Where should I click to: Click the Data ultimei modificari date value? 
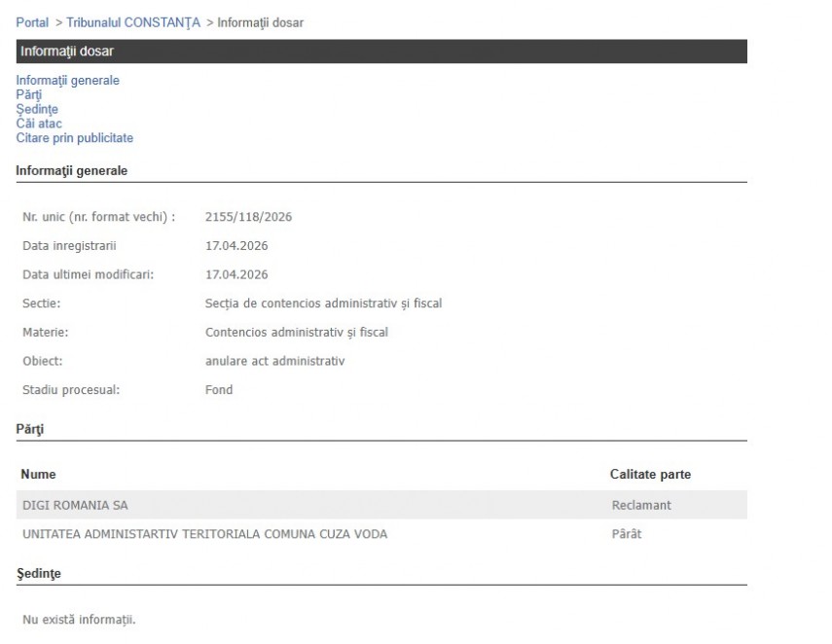tap(236, 274)
